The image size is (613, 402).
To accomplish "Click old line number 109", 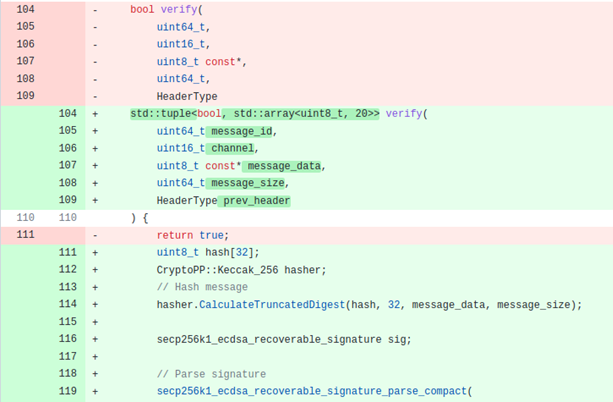I will (25, 96).
